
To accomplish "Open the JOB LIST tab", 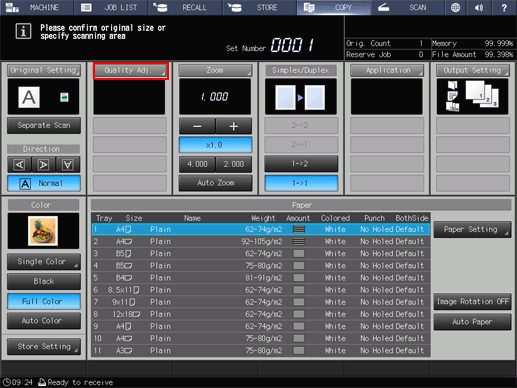I will coord(111,7).
